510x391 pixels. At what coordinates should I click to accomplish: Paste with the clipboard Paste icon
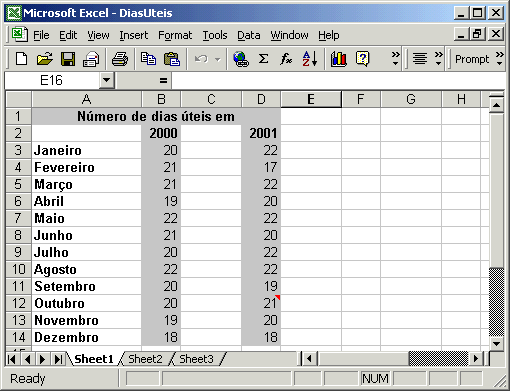tap(172, 59)
